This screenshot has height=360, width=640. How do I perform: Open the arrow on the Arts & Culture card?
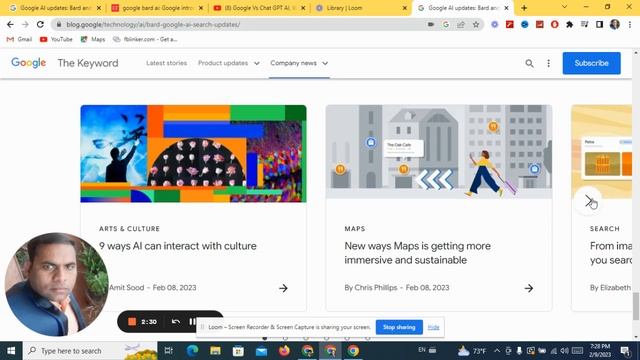(283, 288)
